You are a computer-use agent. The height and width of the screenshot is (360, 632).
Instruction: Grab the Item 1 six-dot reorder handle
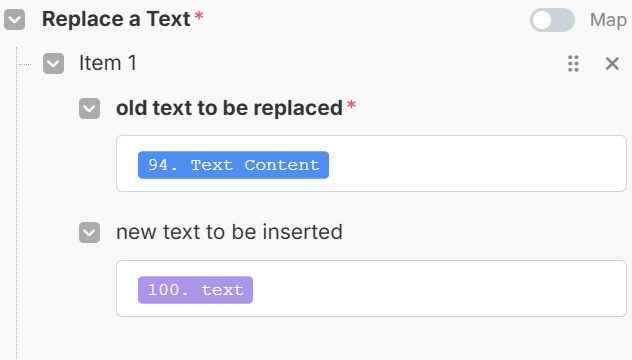pyautogui.click(x=573, y=64)
